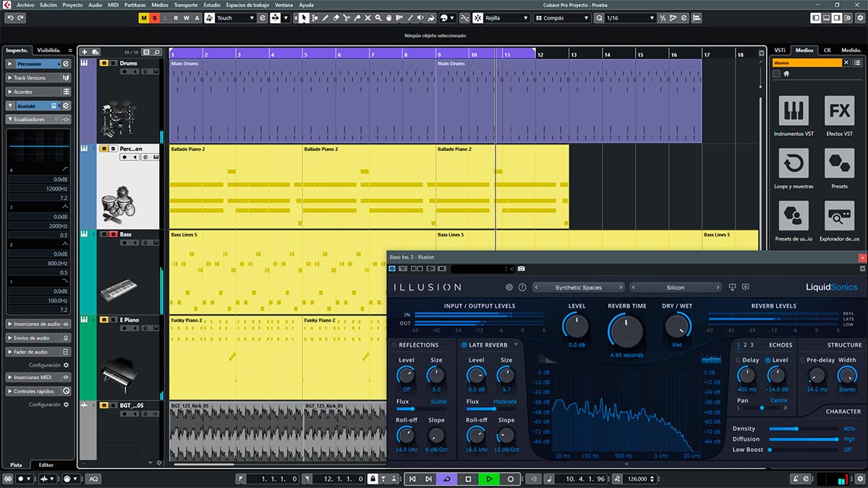Select echo number 2 in Echoes

click(x=745, y=345)
